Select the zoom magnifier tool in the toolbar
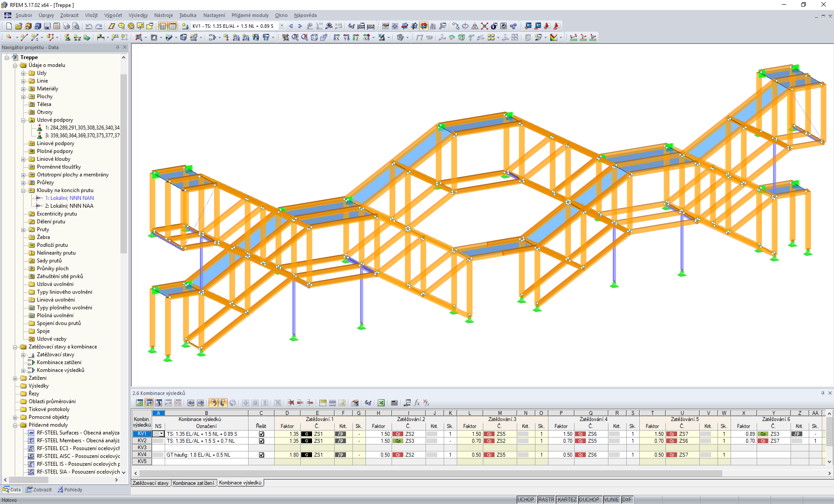 tap(294, 37)
